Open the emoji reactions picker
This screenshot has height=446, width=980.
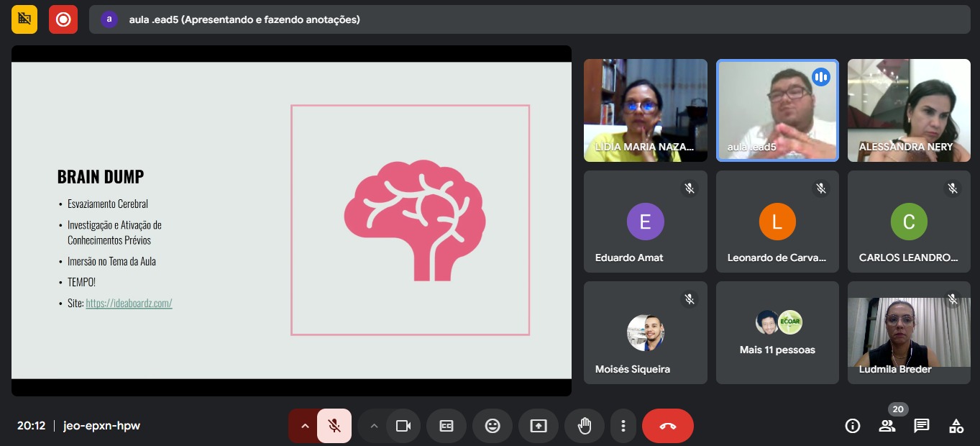(493, 426)
